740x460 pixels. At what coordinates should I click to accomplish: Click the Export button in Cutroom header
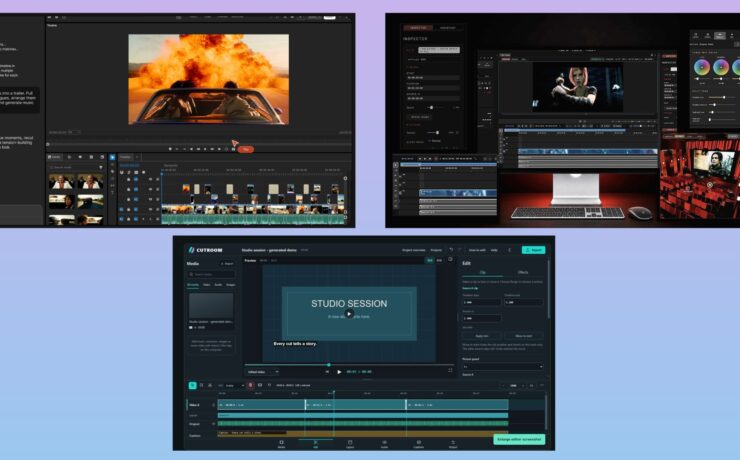click(x=533, y=250)
